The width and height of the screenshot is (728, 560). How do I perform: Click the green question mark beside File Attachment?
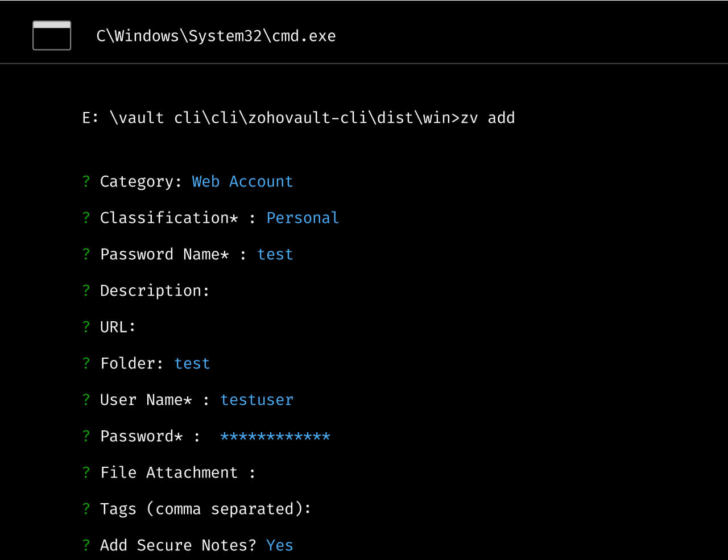point(86,472)
